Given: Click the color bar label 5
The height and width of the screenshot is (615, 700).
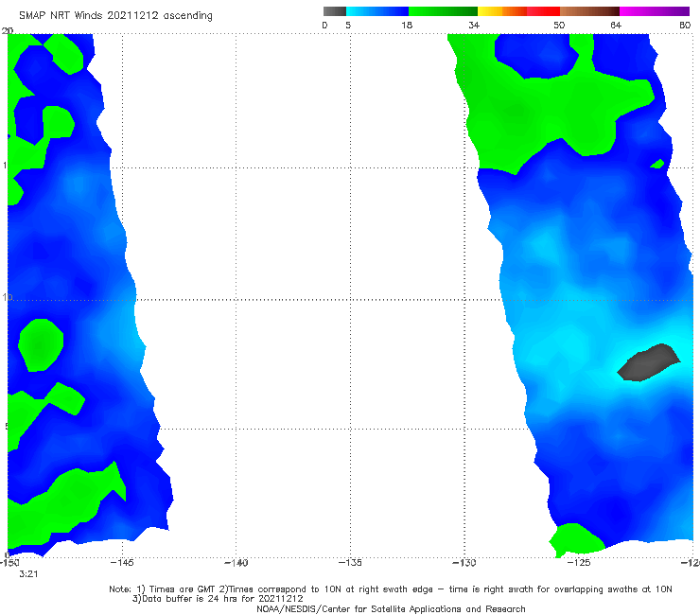Looking at the screenshot, I should (x=348, y=26).
